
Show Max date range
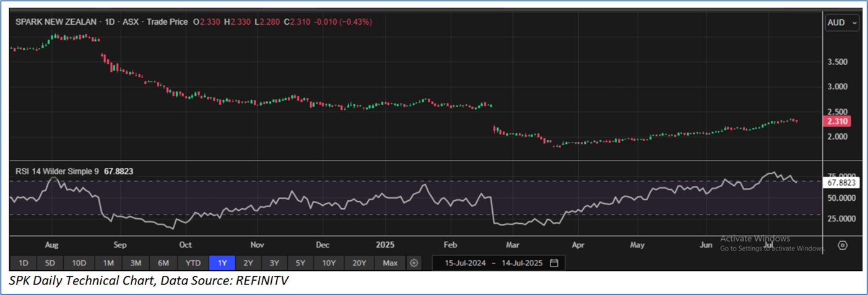pos(390,263)
